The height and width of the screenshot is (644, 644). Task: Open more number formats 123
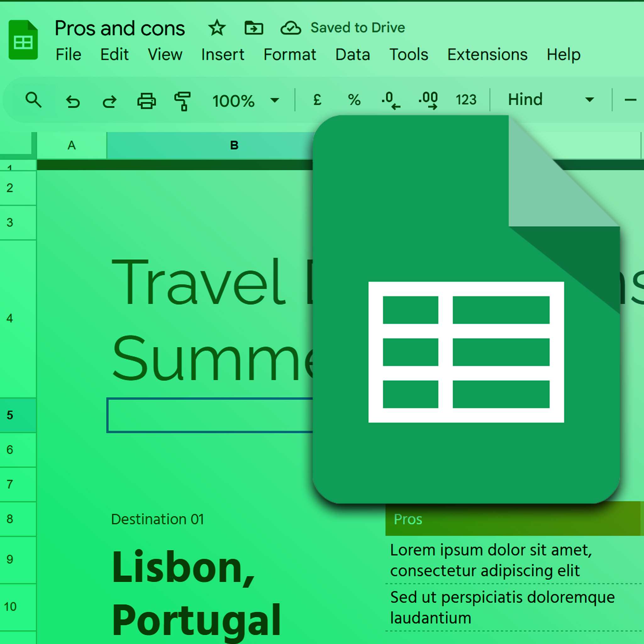(466, 100)
